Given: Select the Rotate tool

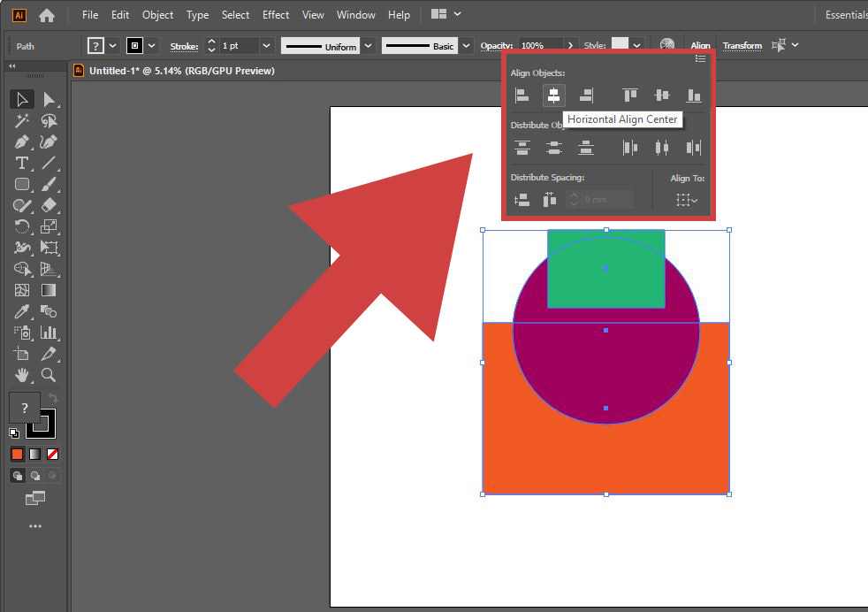Looking at the screenshot, I should pyautogui.click(x=22, y=226).
